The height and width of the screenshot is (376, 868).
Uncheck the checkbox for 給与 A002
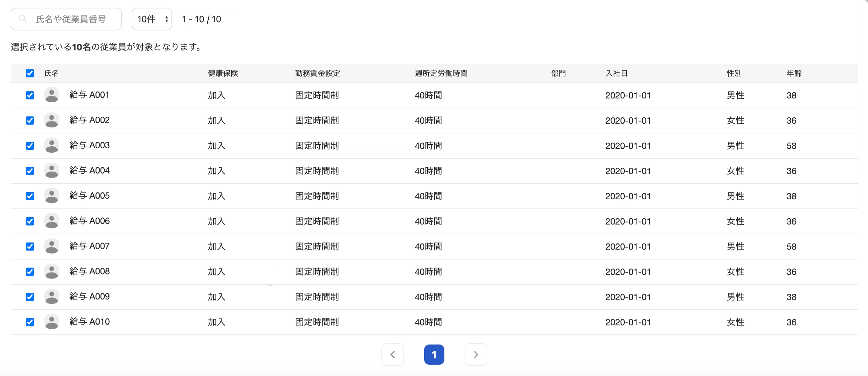[x=30, y=120]
